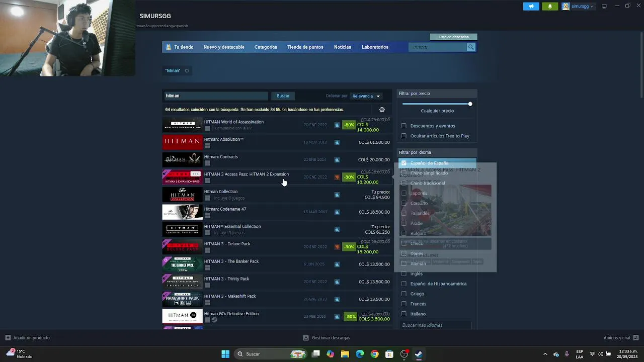Image resolution: width=644 pixels, height=362 pixels.
Task: Collapse the Filtrar por precio panel header
Action: coord(437,94)
